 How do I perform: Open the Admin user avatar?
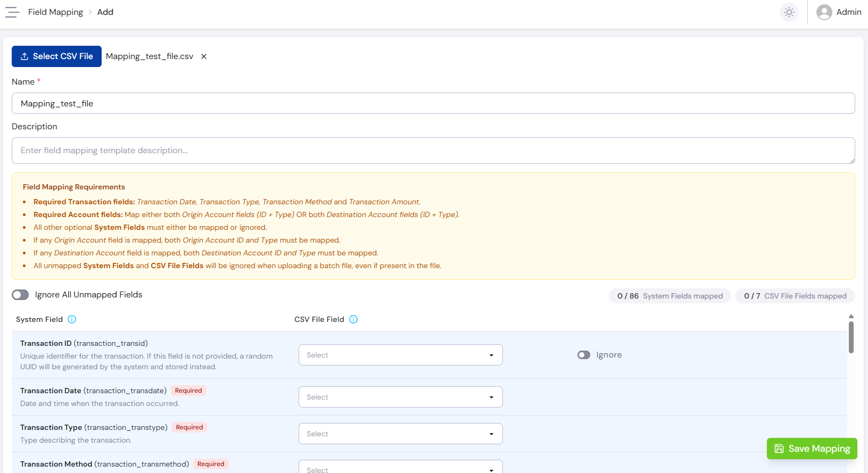pos(824,12)
